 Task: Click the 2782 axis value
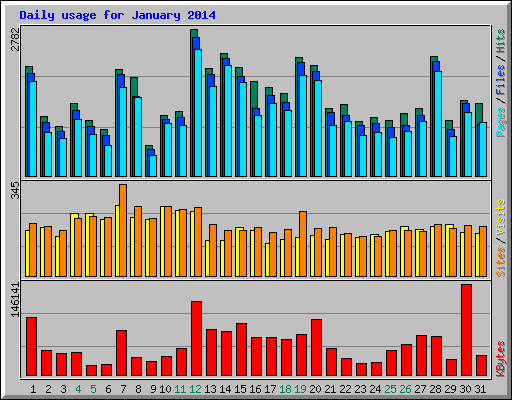(15, 39)
